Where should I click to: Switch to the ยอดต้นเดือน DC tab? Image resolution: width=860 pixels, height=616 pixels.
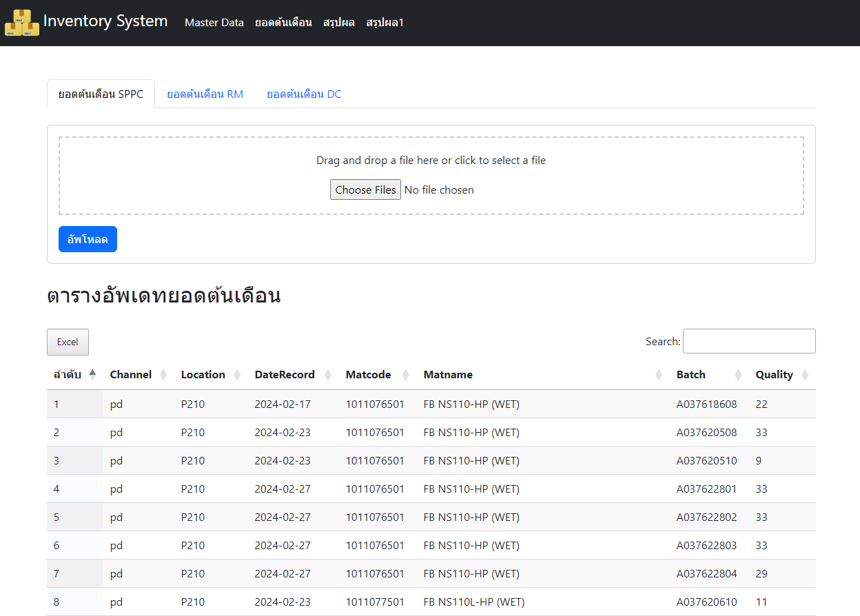pyautogui.click(x=304, y=94)
